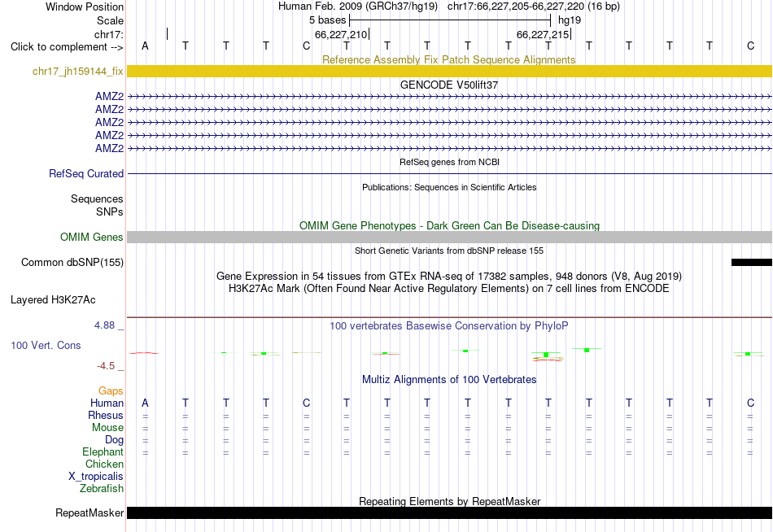773x532 pixels.
Task: Open the GENCODE V50lift37 track title
Action: coord(448,85)
